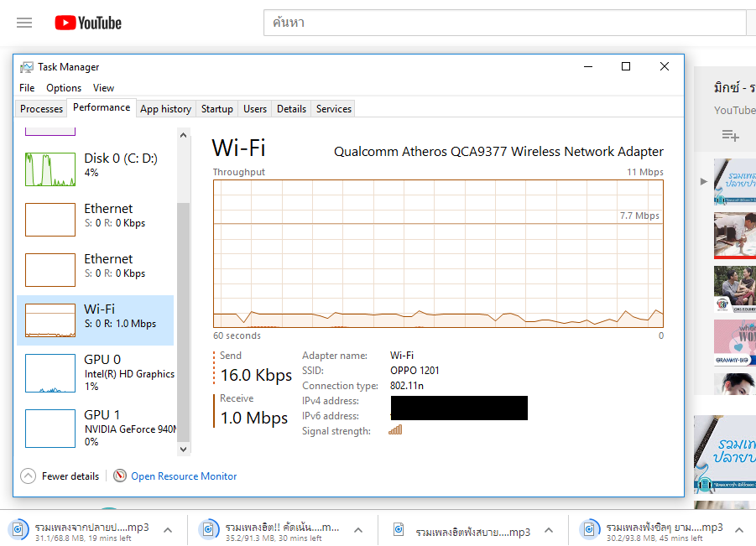The width and height of the screenshot is (756, 546).
Task: Open the first YouTube playlist video thumbnail
Action: [x=735, y=181]
